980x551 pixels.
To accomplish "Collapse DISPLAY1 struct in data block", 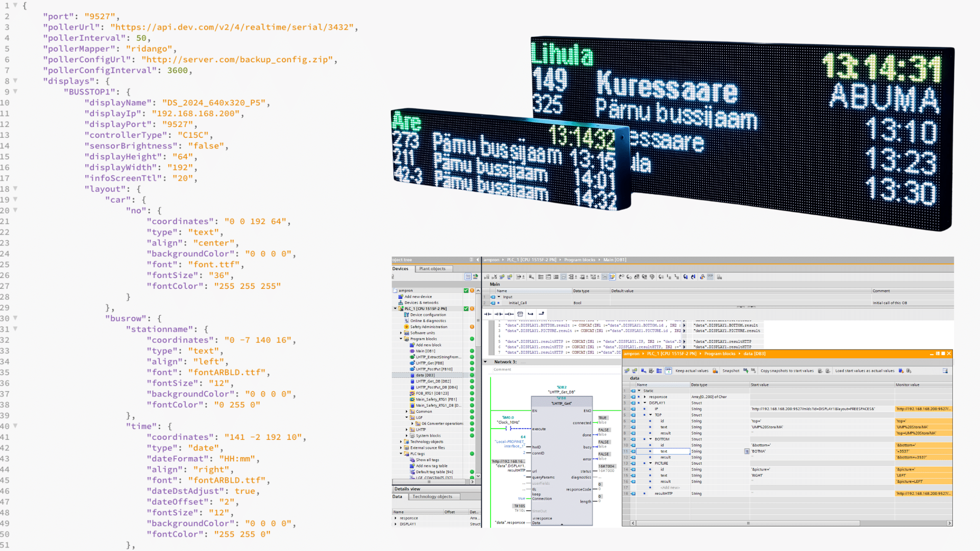I will coord(645,403).
